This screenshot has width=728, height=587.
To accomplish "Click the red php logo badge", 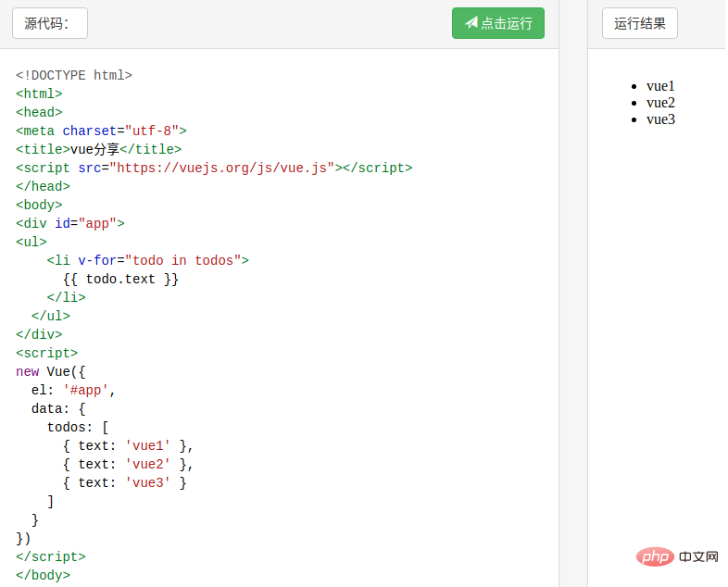I will point(655,556).
